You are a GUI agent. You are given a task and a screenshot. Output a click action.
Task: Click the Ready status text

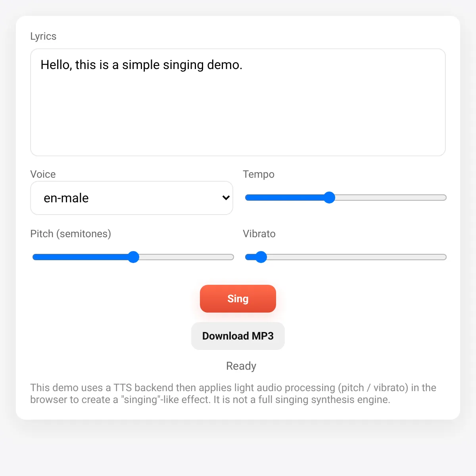[241, 366]
